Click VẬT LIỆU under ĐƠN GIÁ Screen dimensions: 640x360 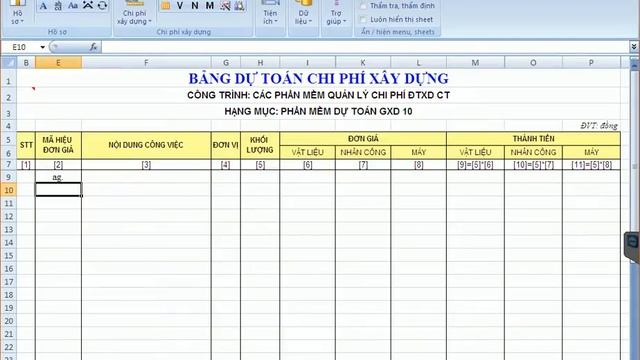tap(308, 152)
